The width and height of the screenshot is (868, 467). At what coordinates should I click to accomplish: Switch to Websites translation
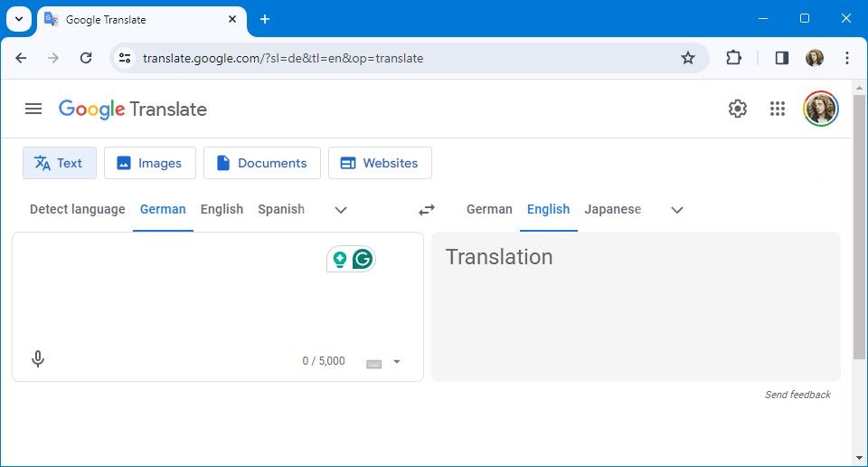tap(380, 163)
